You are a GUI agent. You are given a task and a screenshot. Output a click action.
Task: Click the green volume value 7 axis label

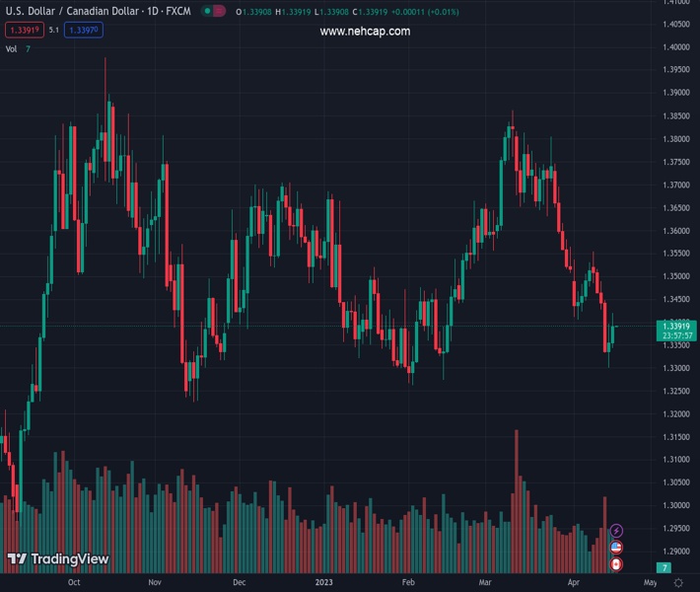tap(665, 568)
